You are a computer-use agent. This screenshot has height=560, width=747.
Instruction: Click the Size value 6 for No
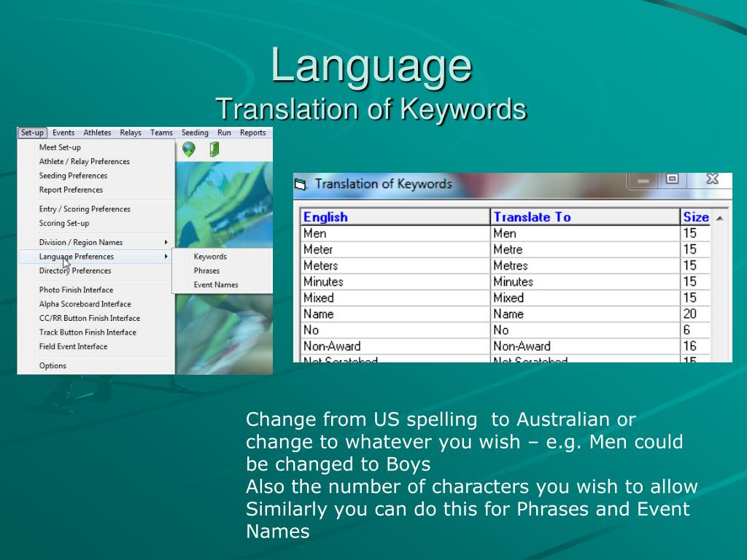695,330
